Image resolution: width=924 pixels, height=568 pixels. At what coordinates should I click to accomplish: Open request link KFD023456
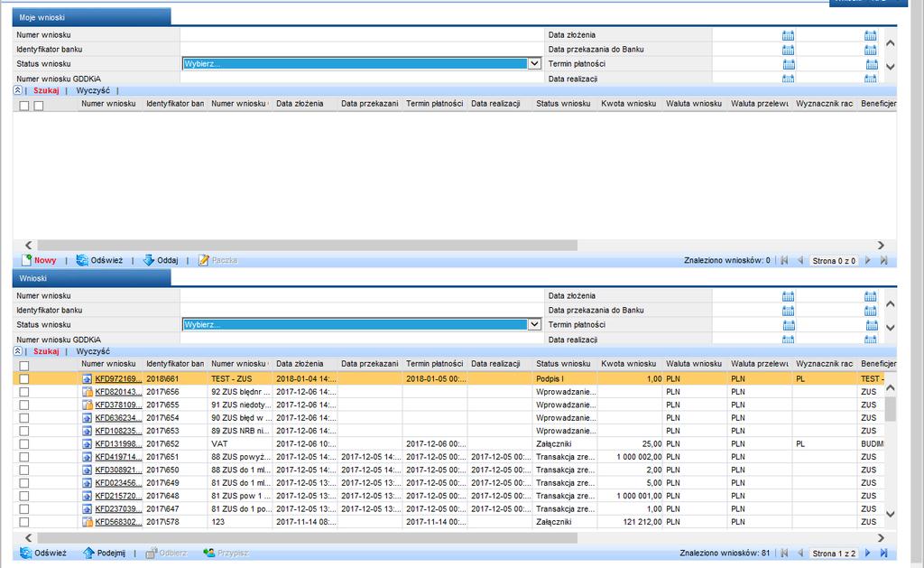[x=118, y=482]
